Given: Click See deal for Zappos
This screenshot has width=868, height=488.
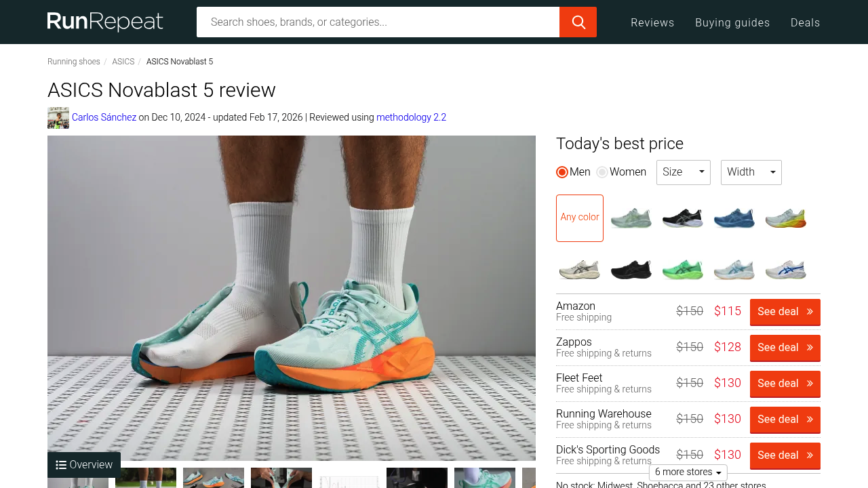Looking at the screenshot, I should tap(785, 348).
